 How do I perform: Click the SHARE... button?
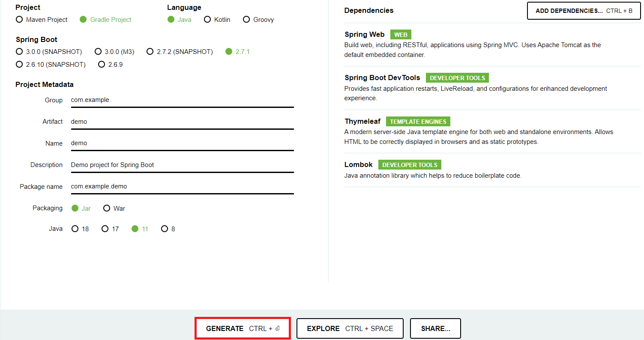[x=435, y=328]
